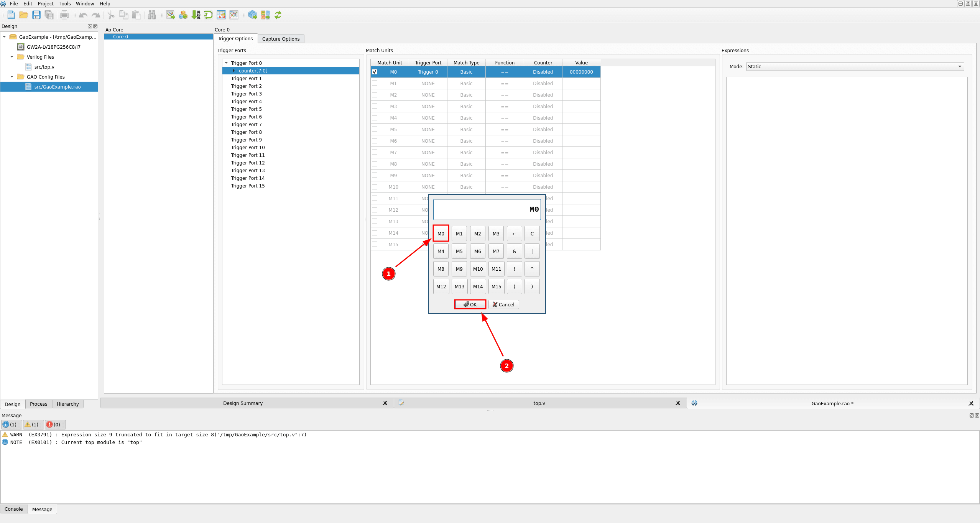Screen dimensions: 980x523
Task: Click the GW2A-LV18PG256C8/I7 device chip icon
Action: pos(21,47)
